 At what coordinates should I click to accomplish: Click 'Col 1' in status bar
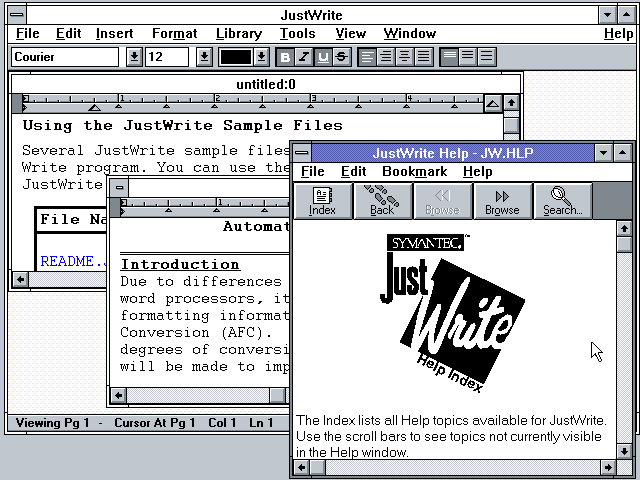click(x=222, y=423)
